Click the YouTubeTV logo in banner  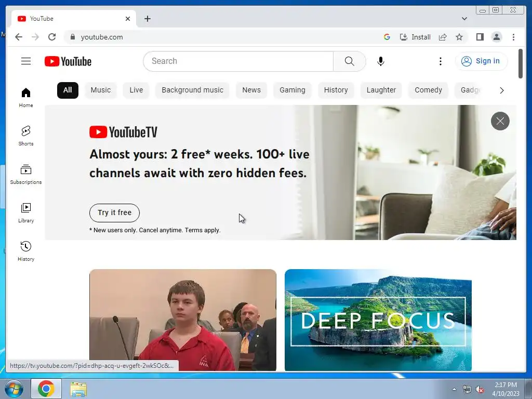coord(124,132)
